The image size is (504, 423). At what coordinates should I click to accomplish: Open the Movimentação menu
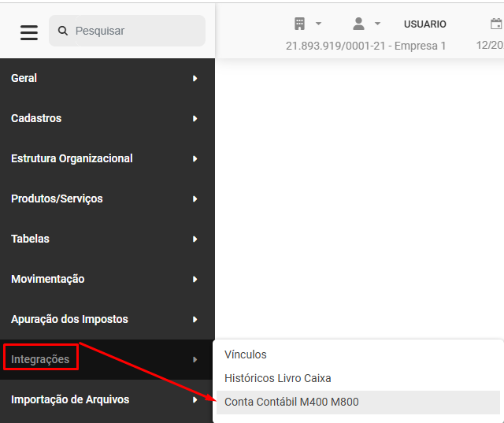47,279
